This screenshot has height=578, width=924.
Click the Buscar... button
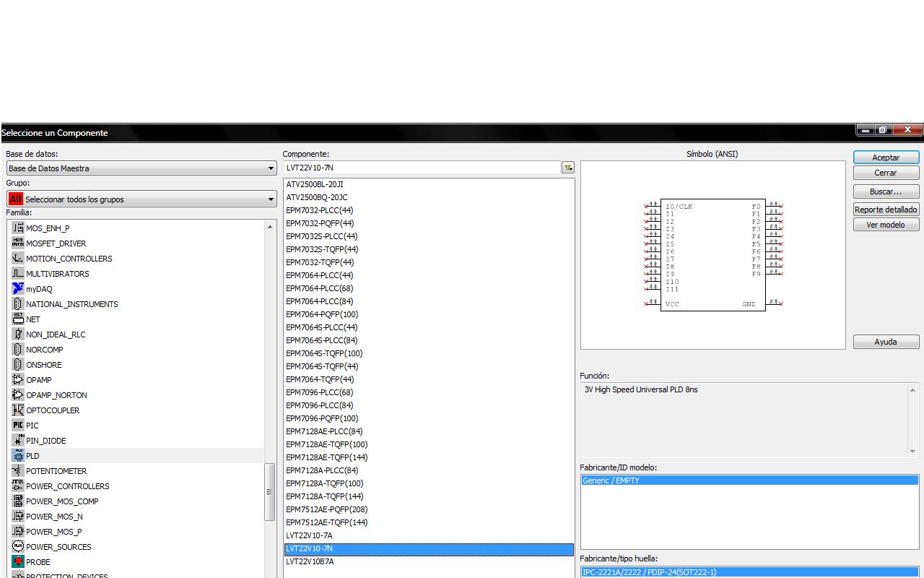point(885,192)
